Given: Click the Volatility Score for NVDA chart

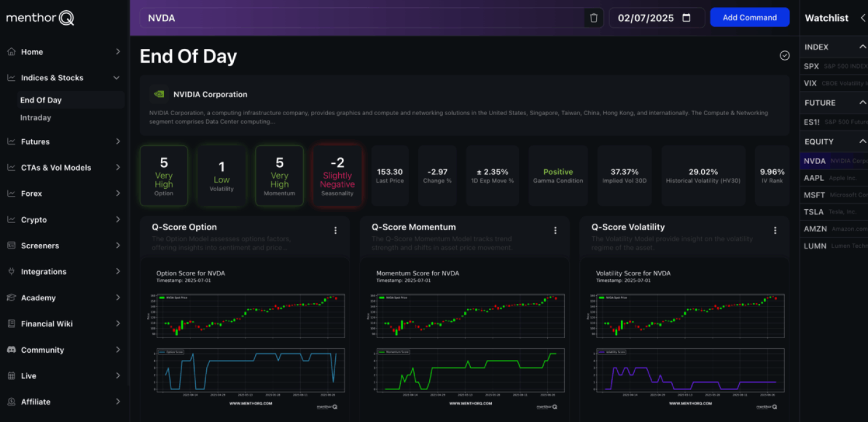Looking at the screenshot, I should point(685,339).
